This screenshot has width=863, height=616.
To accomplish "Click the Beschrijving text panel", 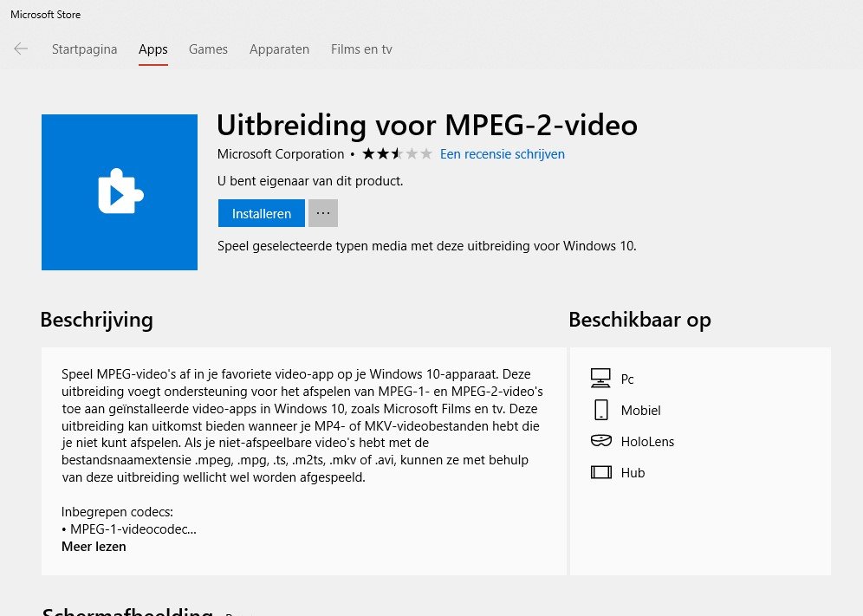I will pos(304,461).
